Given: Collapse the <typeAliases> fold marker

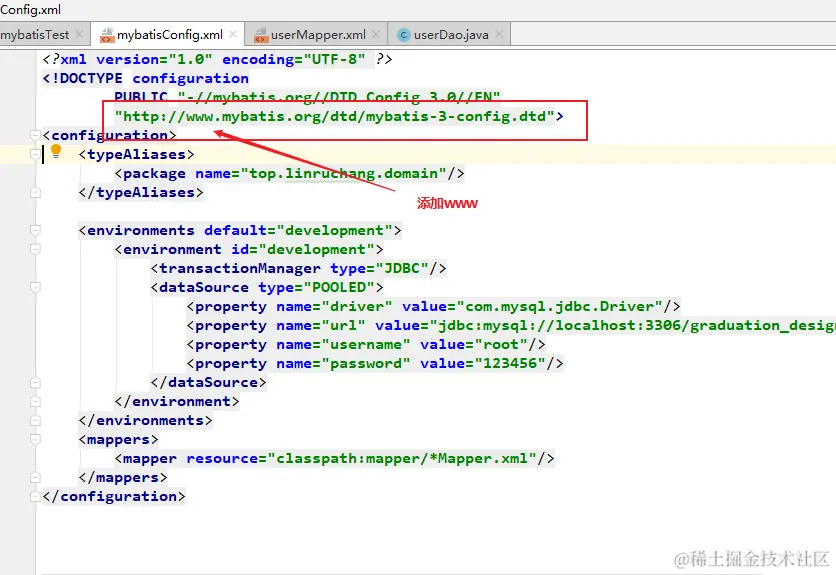Looking at the screenshot, I should (35, 154).
